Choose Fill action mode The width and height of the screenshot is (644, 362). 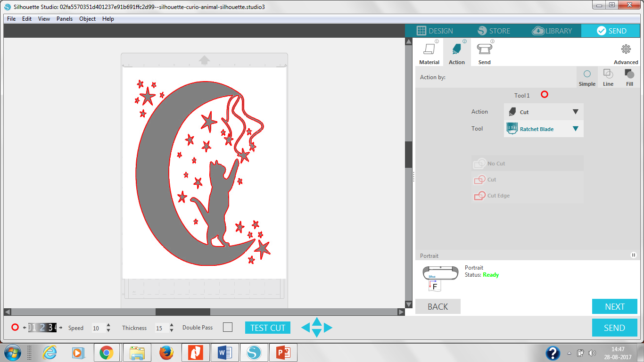pos(629,77)
